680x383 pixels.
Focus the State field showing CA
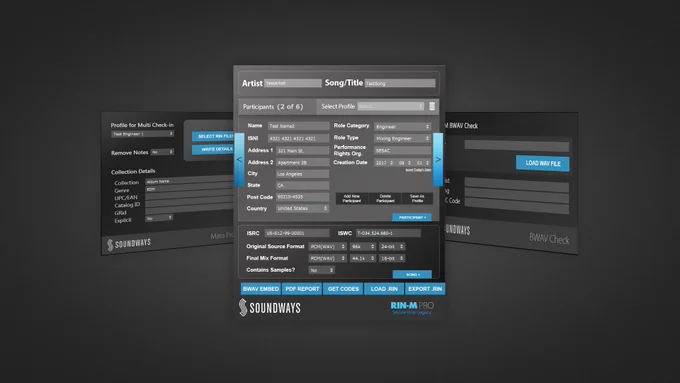tap(302, 185)
